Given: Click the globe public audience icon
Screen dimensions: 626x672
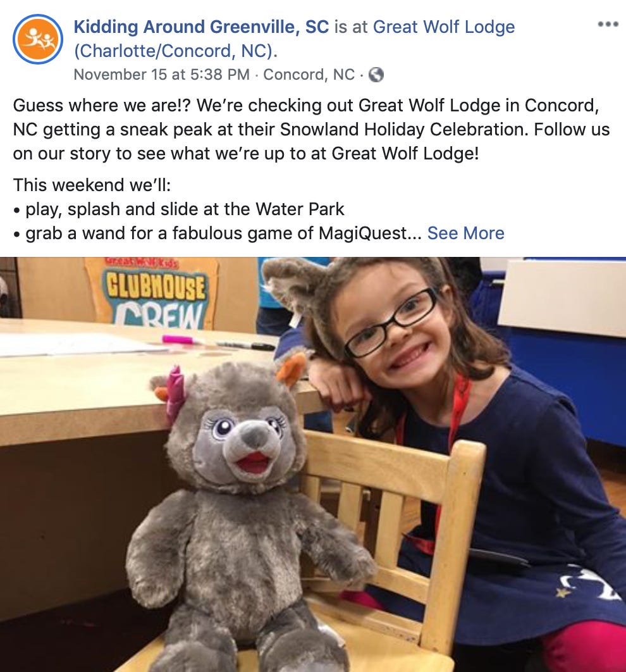Looking at the screenshot, I should point(376,75).
